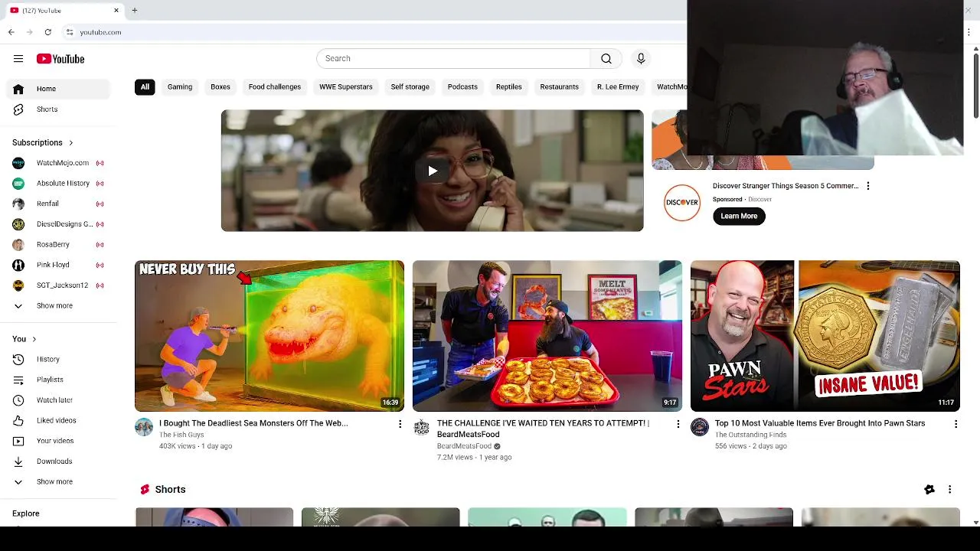Open The Outstanding Finds channel avatar
This screenshot has height=551, width=980.
[x=700, y=427]
